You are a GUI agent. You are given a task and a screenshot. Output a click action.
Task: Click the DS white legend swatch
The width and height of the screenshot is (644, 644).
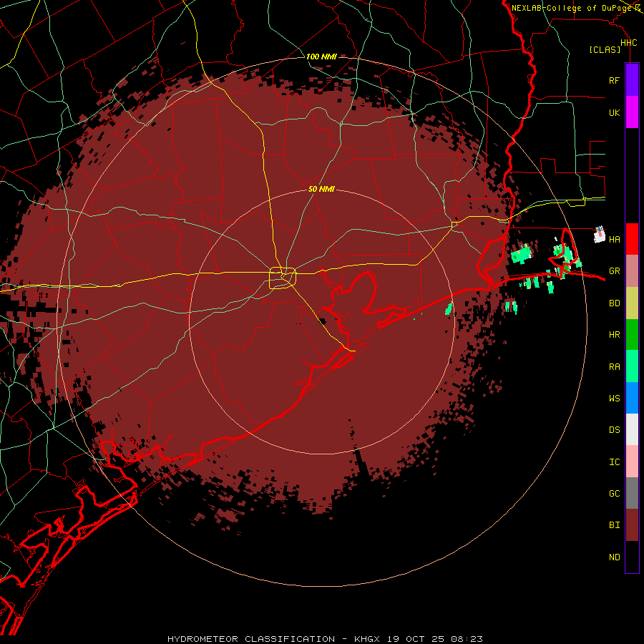(x=632, y=429)
